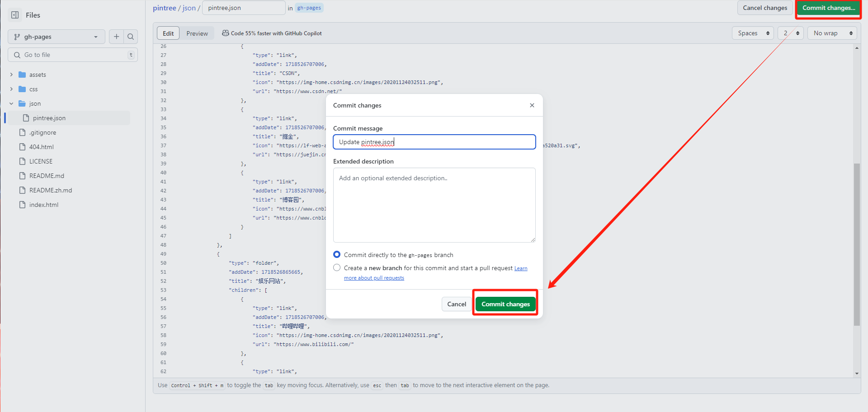Switch to the Edit tab

(168, 33)
